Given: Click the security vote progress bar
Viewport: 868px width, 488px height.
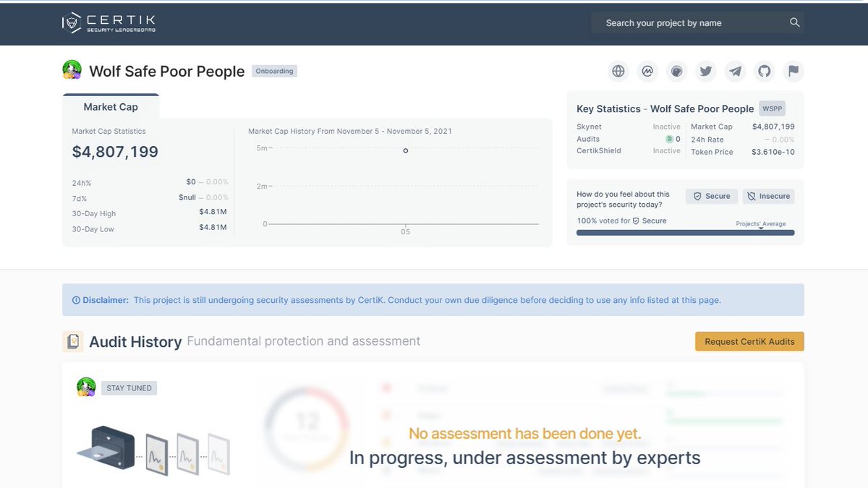Looking at the screenshot, I should click(685, 233).
